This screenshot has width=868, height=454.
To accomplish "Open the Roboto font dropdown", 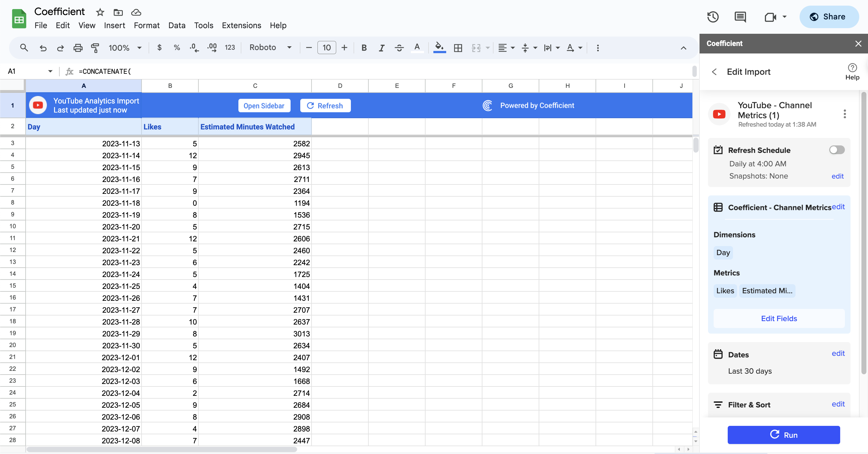I will [x=271, y=48].
